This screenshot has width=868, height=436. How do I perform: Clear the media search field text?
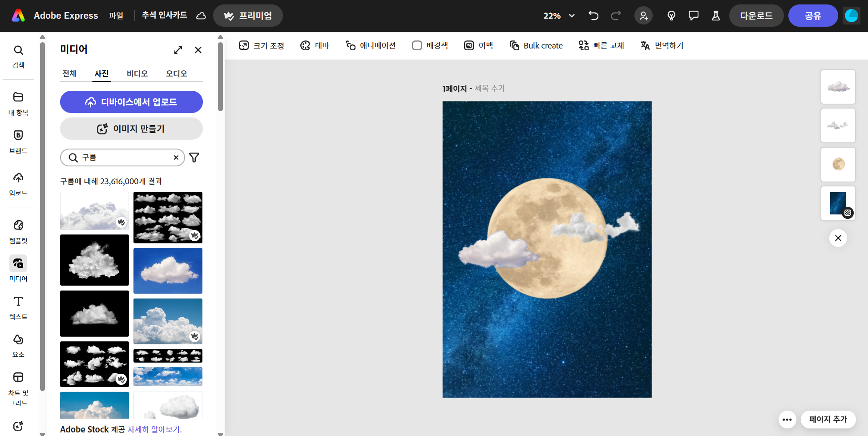(x=176, y=157)
